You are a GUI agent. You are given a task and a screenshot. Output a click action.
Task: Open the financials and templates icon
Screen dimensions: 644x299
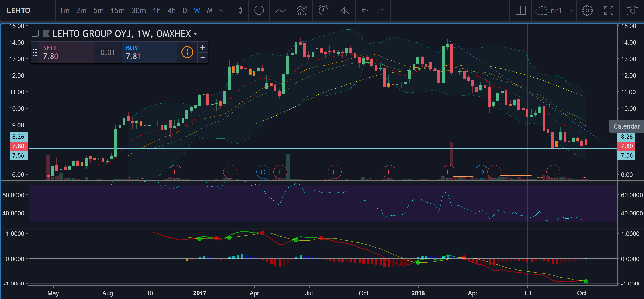point(302,10)
